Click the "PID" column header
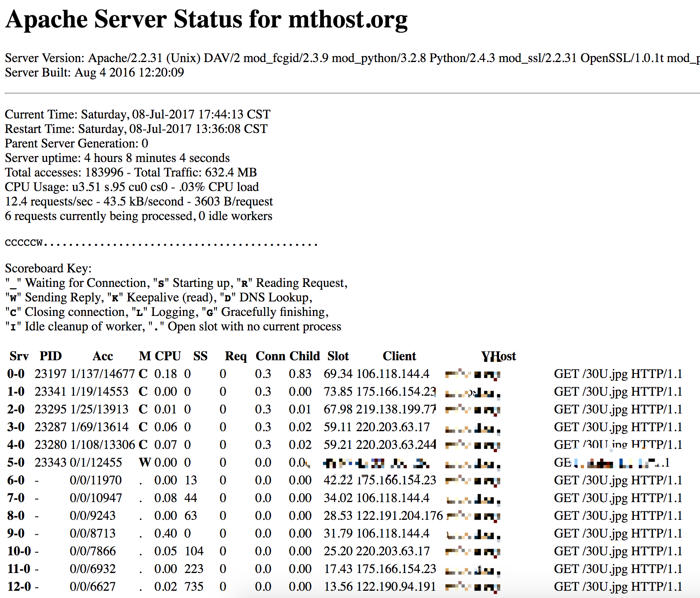 tap(50, 356)
